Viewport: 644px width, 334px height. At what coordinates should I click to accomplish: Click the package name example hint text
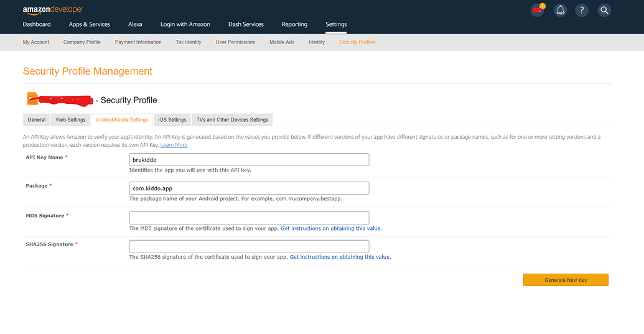[235, 198]
